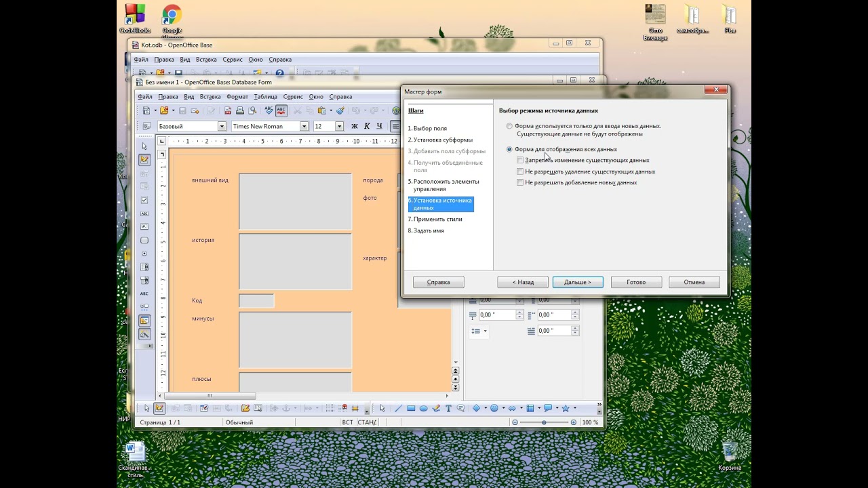Open the line spacing dropdown in sidebar

(x=485, y=331)
